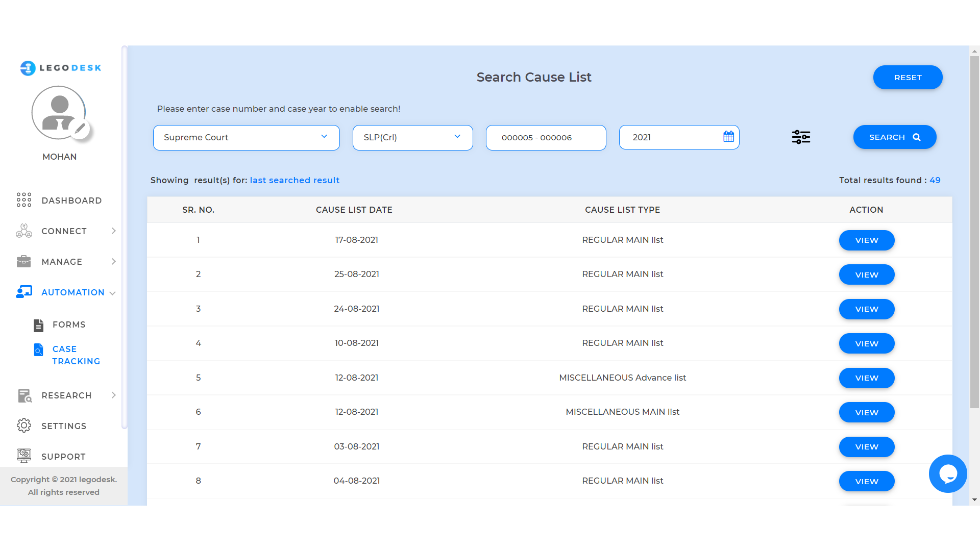
Task: Go to Dashboard menu item
Action: coord(71,201)
